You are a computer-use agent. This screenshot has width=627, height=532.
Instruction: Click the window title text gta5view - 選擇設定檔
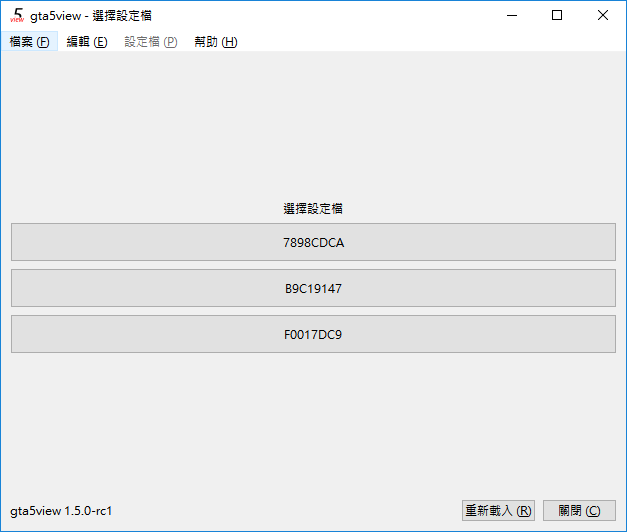click(92, 16)
